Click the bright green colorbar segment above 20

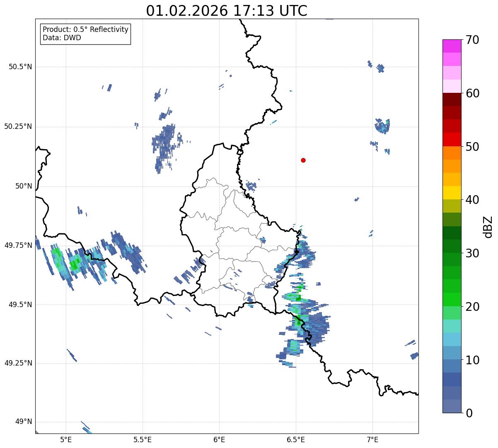click(452, 300)
